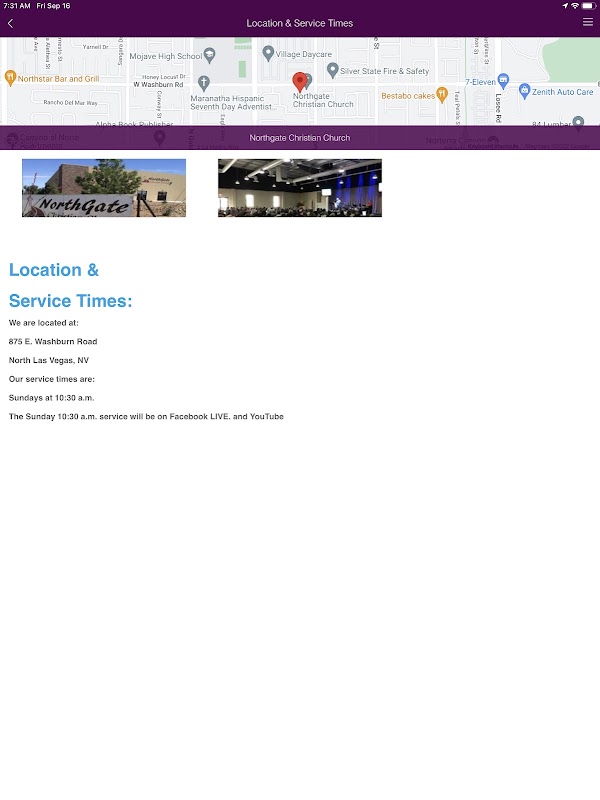This screenshot has width=600, height=800.
Task: Tap the Maranatha Hispanic church cross marker
Action: (x=204, y=83)
